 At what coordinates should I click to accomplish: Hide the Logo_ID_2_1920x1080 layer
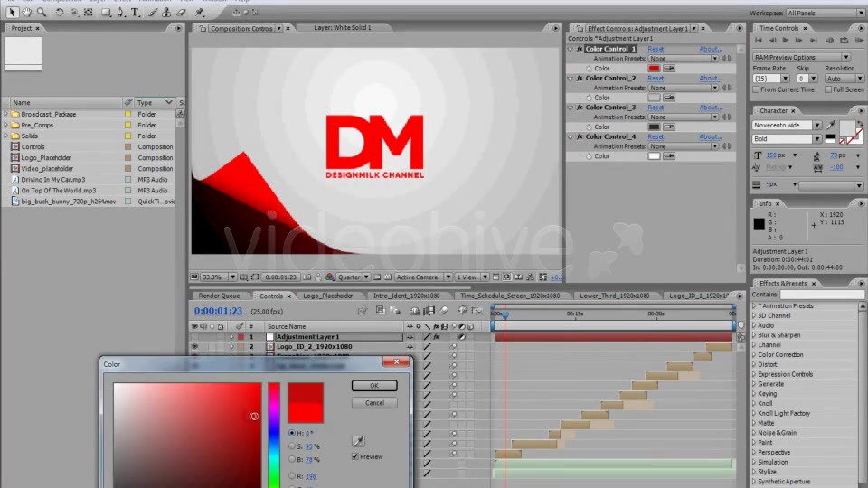click(x=194, y=347)
